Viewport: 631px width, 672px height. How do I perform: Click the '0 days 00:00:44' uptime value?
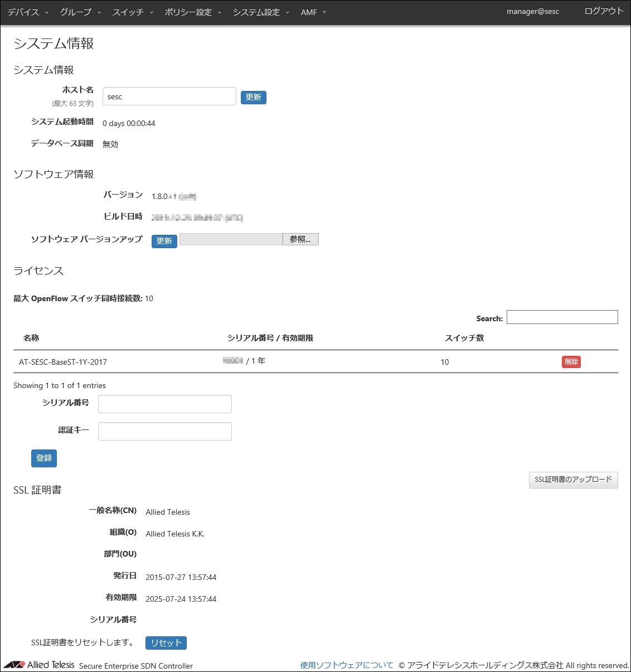[x=129, y=123]
